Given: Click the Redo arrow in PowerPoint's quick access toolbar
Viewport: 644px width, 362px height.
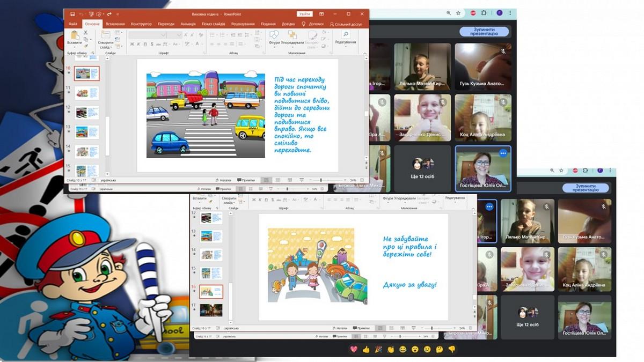Looking at the screenshot, I should (x=109, y=14).
